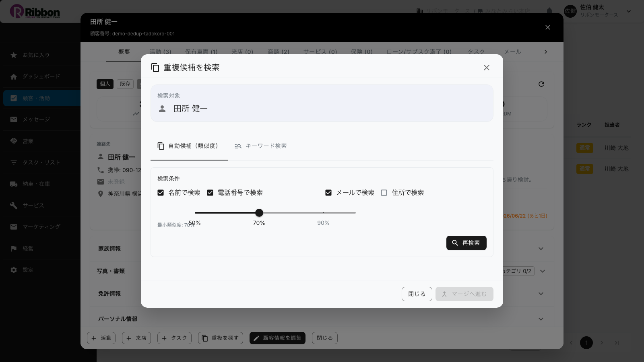Click the Ribbon logo
This screenshot has width=644, height=362.
35,12
